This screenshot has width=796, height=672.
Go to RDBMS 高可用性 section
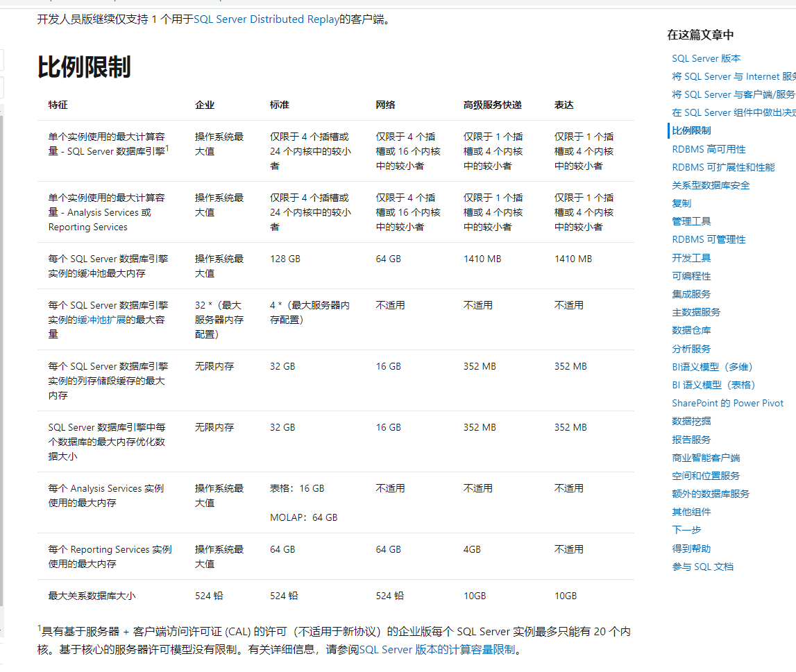(x=709, y=149)
